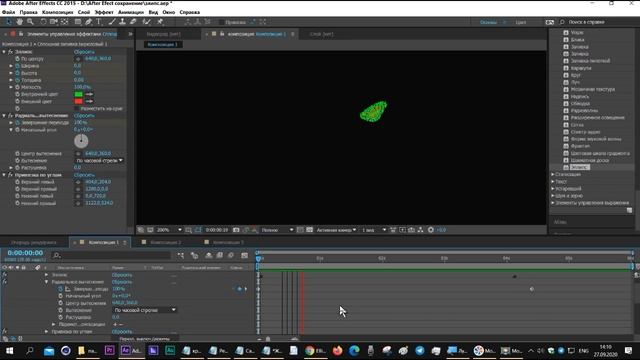
Task: Select the Hand tool
Action: 19,22
